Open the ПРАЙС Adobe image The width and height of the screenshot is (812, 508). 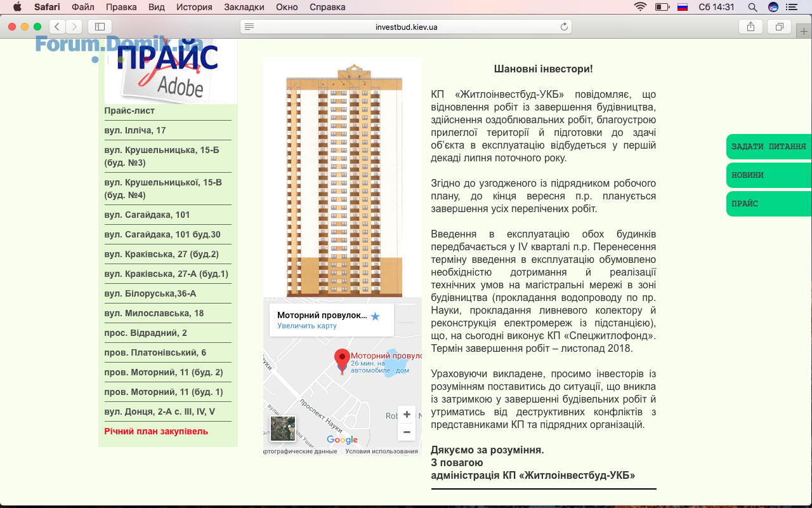click(171, 71)
